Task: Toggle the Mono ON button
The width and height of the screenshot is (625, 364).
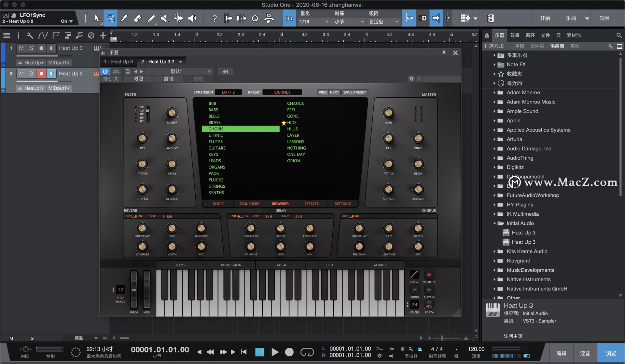Action: pos(414,290)
